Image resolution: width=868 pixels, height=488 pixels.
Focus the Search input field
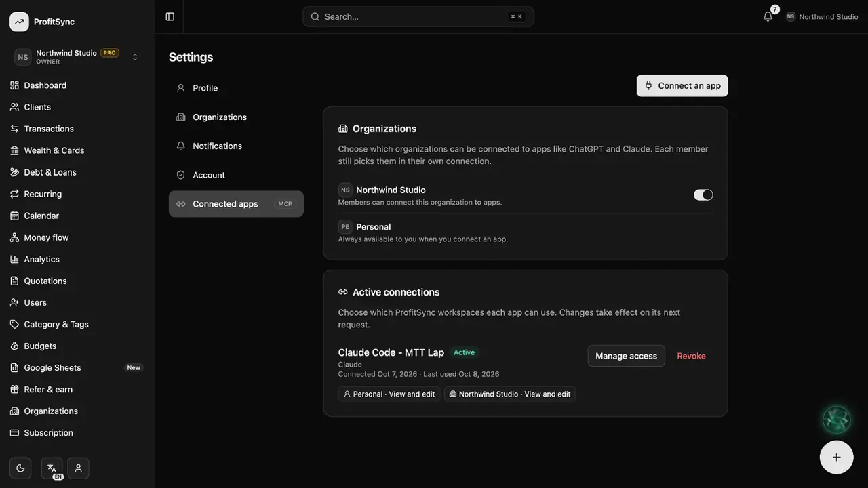[418, 16]
